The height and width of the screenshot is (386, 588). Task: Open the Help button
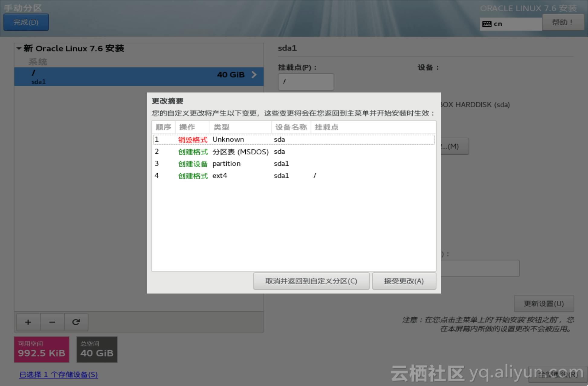tap(563, 22)
